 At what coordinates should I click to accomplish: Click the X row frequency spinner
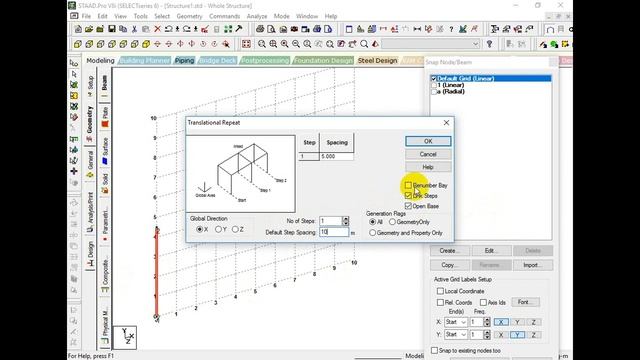pyautogui.click(x=487, y=322)
